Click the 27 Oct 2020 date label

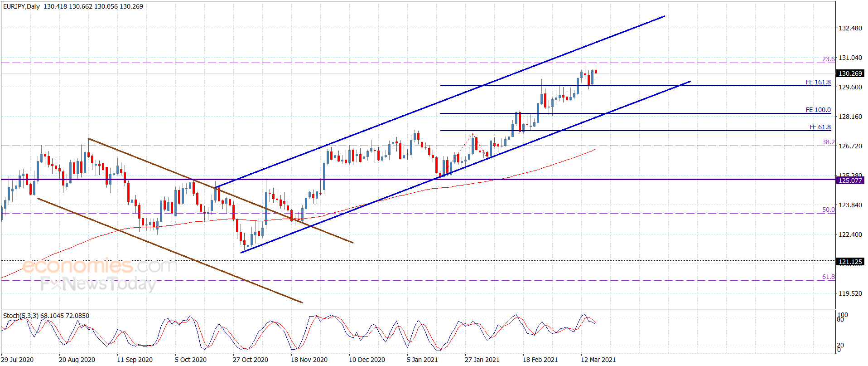pyautogui.click(x=251, y=360)
